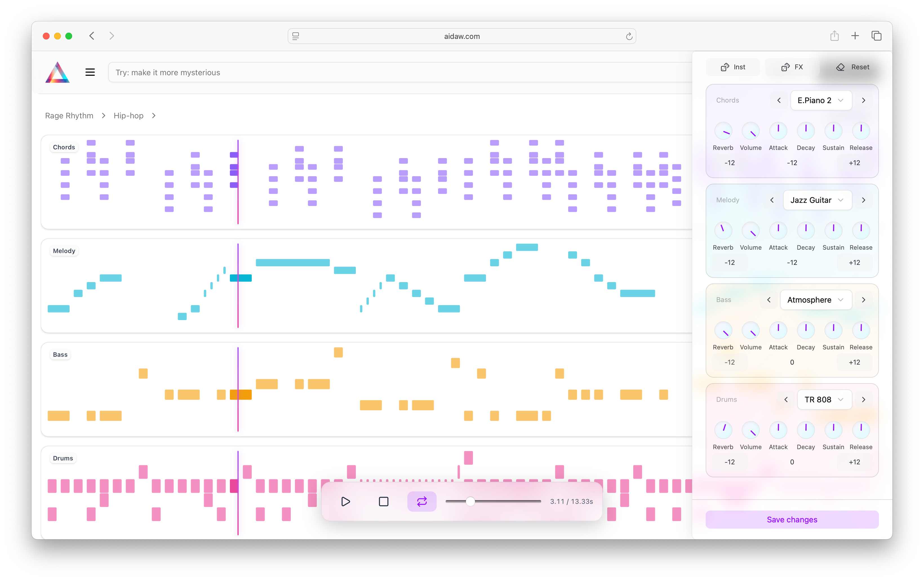Go to previous Chords instrument arrow

779,101
